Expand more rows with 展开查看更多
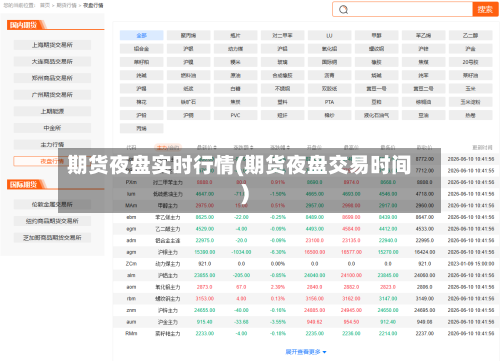 (x=306, y=352)
